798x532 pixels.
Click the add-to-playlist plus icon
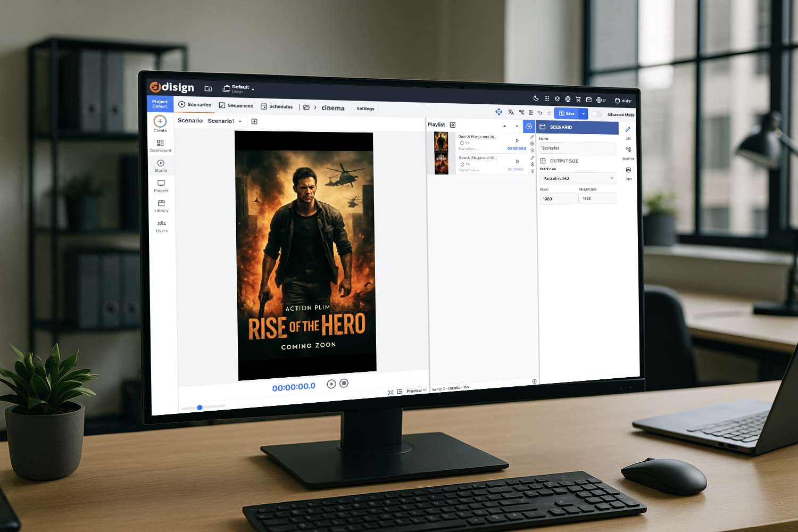pyautogui.click(x=529, y=127)
